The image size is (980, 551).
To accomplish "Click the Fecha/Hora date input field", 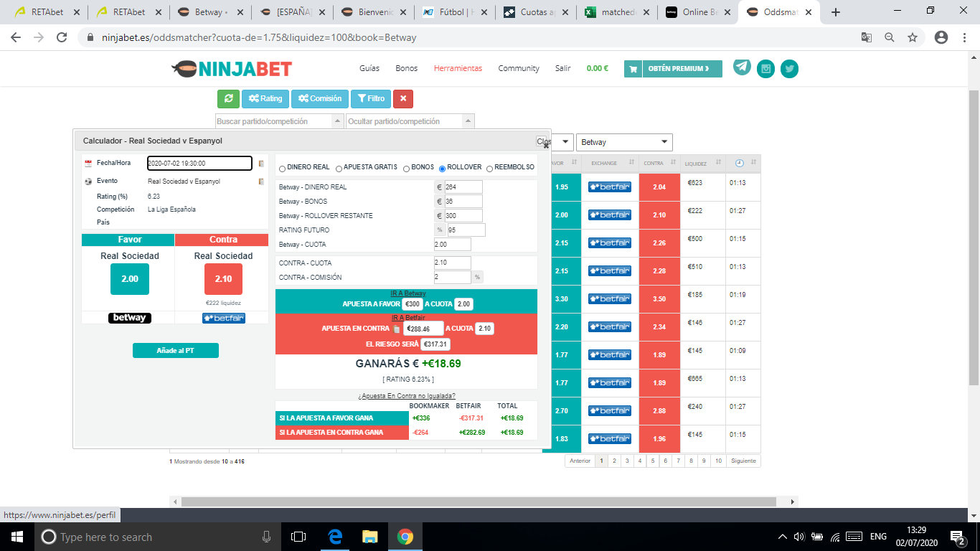I will tap(199, 164).
